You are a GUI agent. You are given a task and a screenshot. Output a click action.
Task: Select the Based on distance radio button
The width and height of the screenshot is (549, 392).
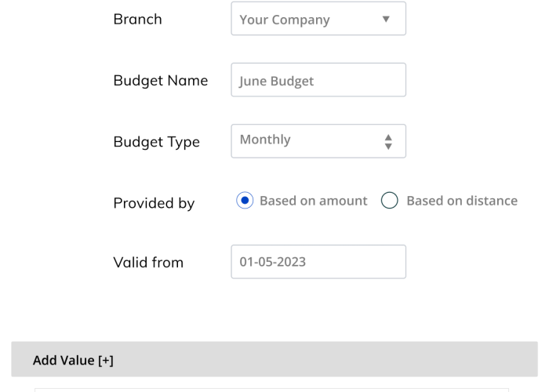tap(390, 201)
